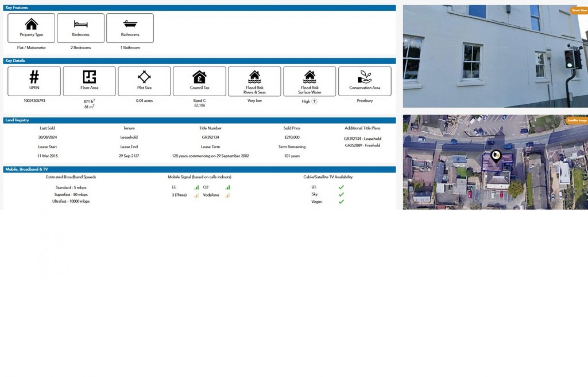The width and height of the screenshot is (588, 377).
Task: Click the Bedrooms bed icon
Action: (x=81, y=24)
